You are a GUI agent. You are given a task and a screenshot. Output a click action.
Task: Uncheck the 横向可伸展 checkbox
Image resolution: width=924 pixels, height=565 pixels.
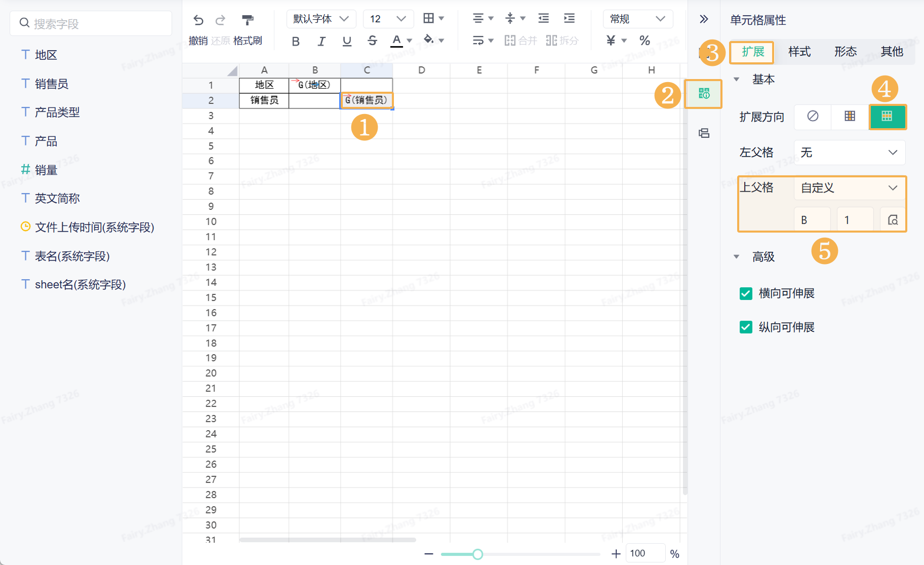click(x=746, y=293)
